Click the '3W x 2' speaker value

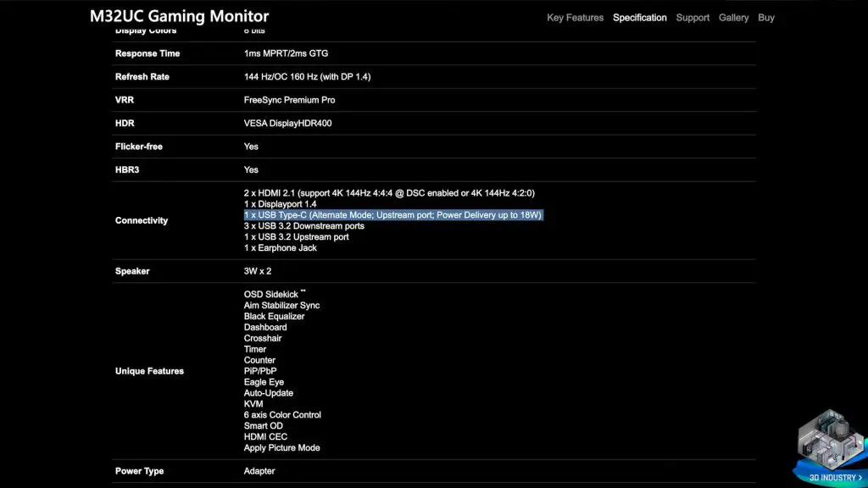(258, 271)
